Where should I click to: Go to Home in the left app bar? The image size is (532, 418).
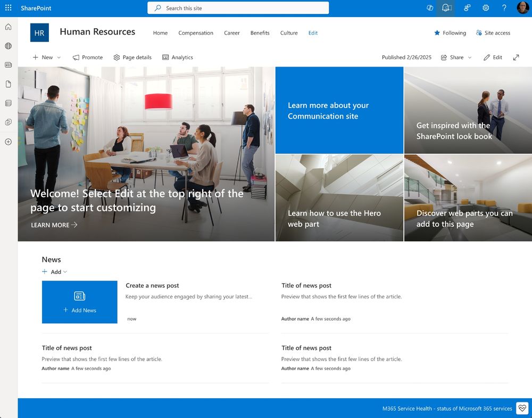[9, 27]
